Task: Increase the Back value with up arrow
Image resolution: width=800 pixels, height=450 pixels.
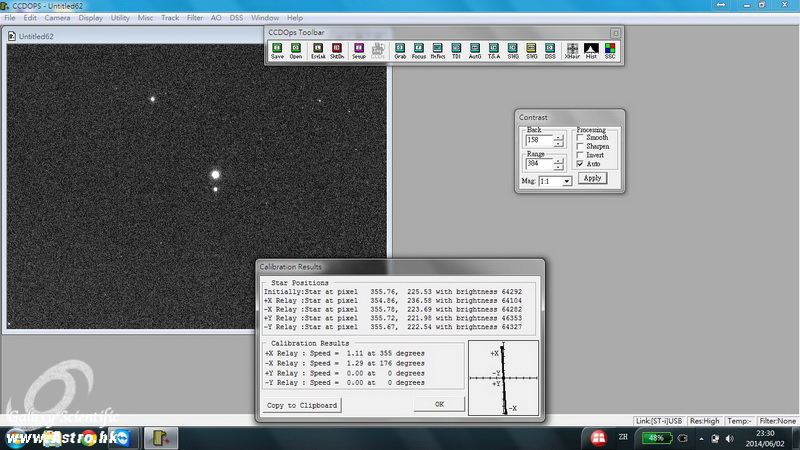Action: pyautogui.click(x=558, y=137)
